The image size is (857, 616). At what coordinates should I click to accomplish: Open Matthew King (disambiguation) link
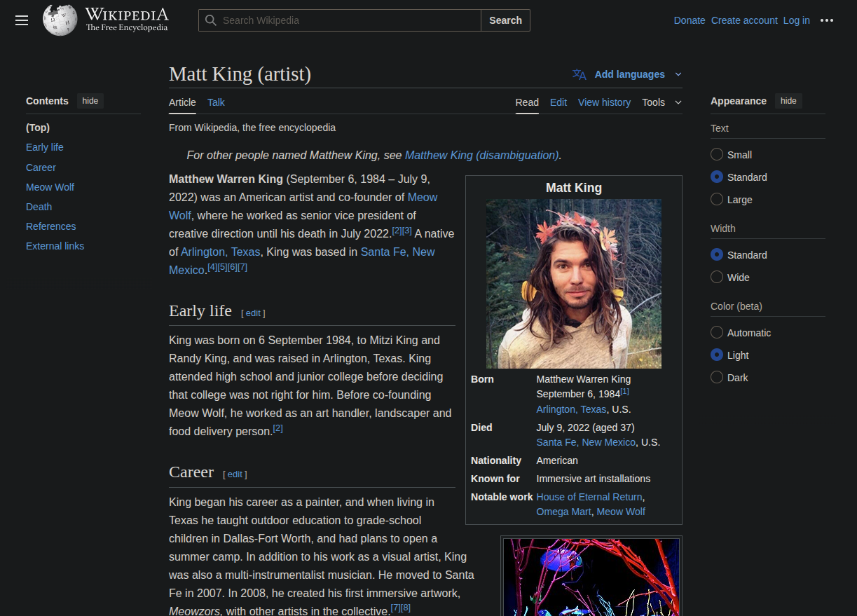(482, 155)
